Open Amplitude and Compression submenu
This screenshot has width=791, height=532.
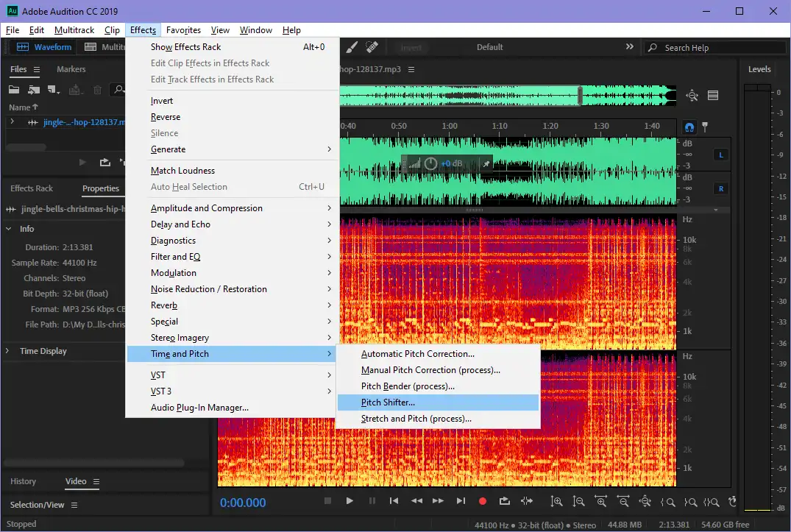(x=232, y=208)
